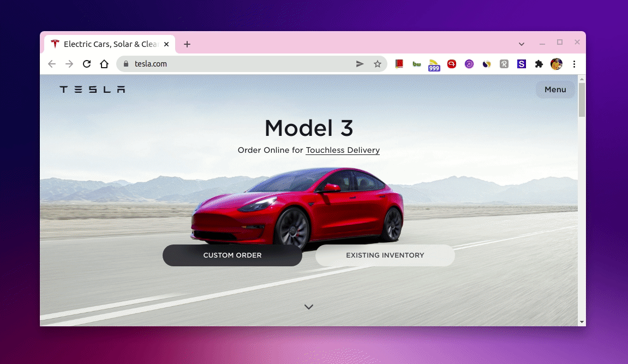Open the green bw extension
The height and width of the screenshot is (364, 628).
tap(416, 64)
